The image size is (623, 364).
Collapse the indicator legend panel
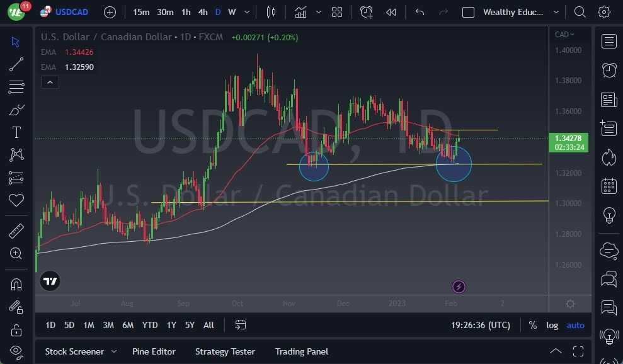pyautogui.click(x=50, y=82)
